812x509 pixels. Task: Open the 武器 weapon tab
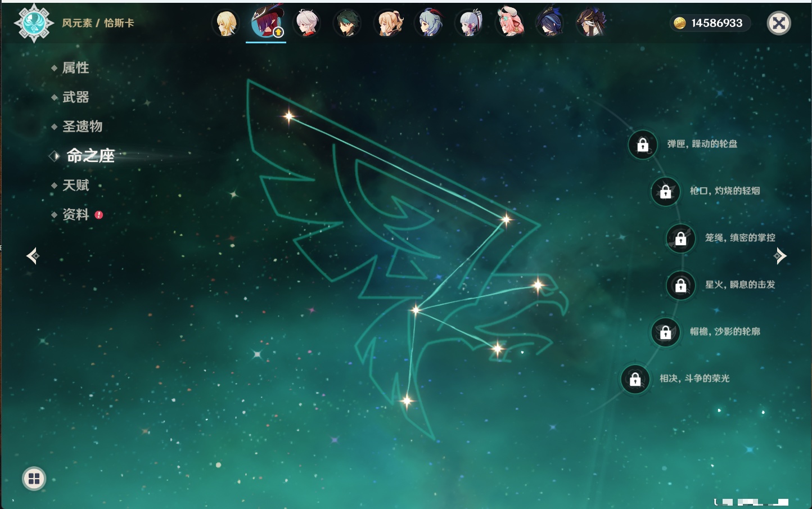(x=75, y=97)
